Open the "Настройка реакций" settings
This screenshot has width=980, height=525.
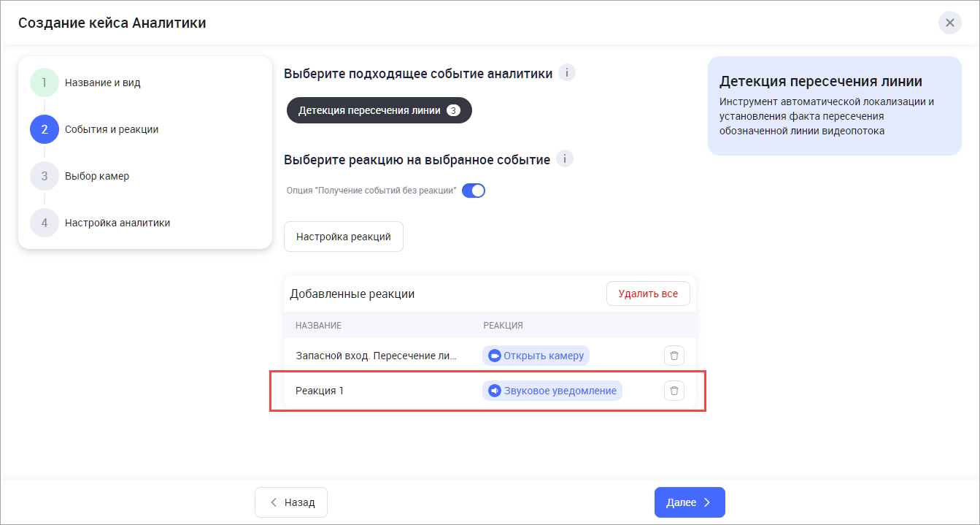[x=344, y=237]
